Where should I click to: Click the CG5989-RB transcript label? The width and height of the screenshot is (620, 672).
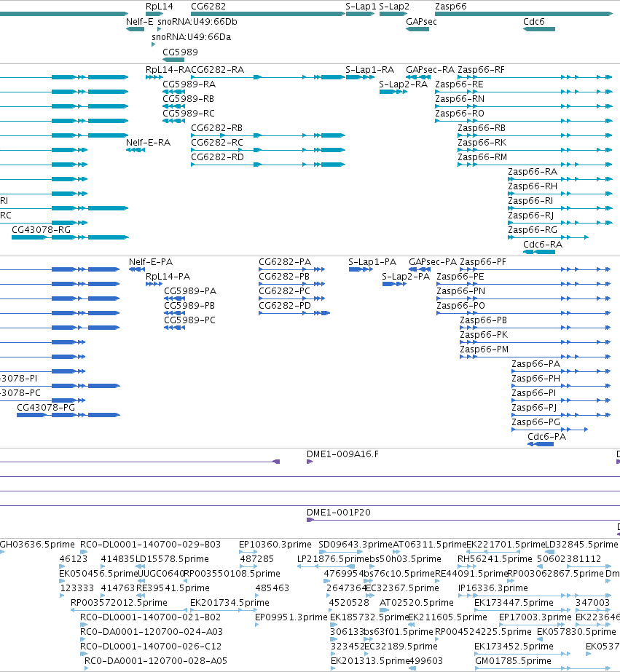pyautogui.click(x=188, y=99)
